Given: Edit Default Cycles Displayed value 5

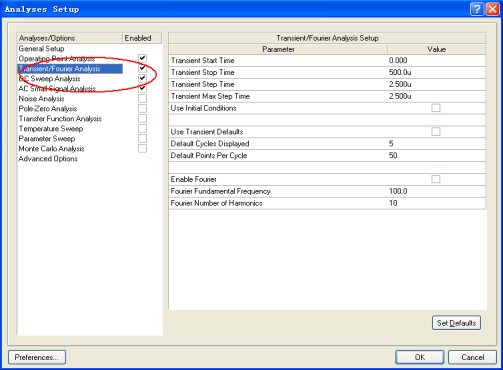Looking at the screenshot, I should (x=436, y=144).
